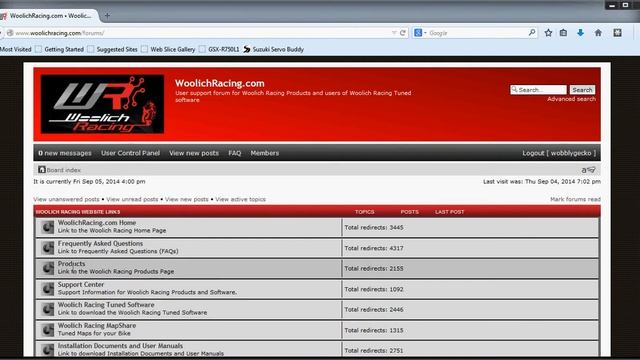Click forum icon beside Woolich Racing Tuned Software

[x=48, y=309]
